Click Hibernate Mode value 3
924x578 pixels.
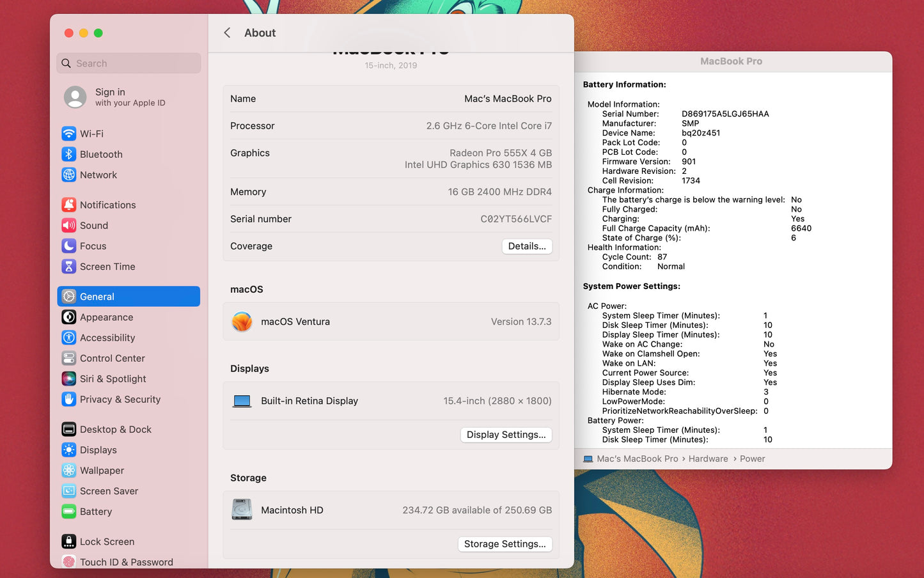[766, 392]
